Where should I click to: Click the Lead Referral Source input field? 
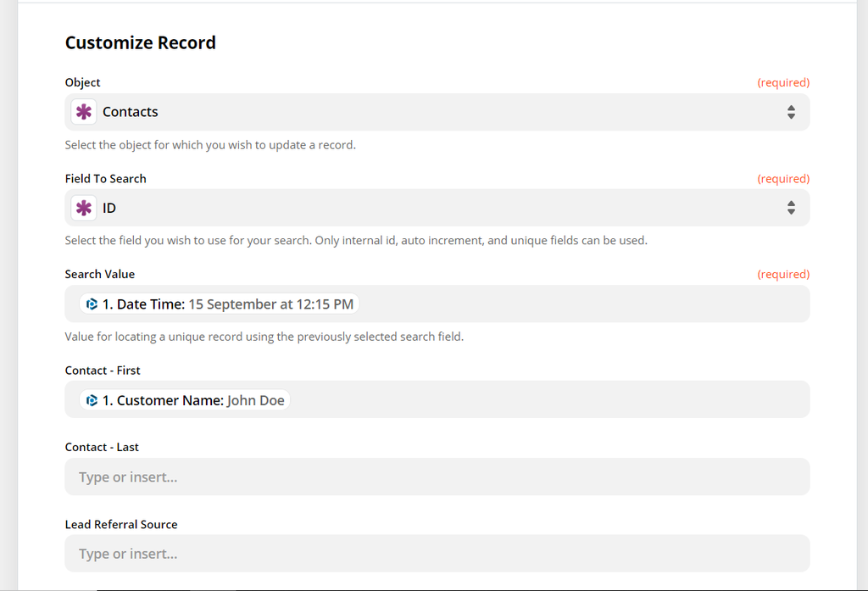point(437,553)
